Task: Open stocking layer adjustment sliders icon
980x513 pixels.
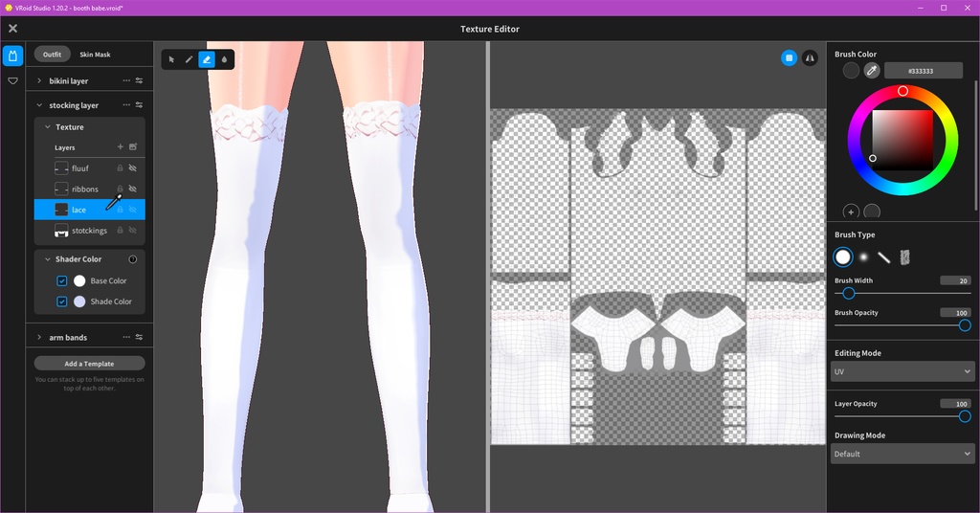Action: click(x=139, y=105)
